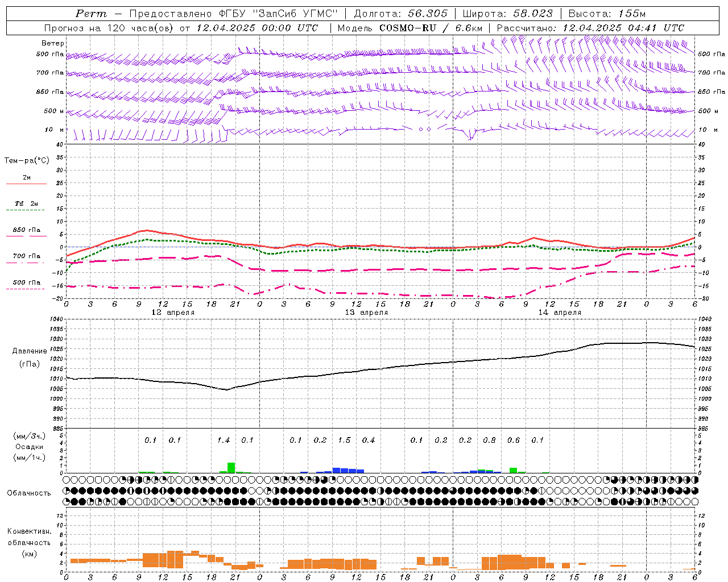Click the tall green precipitation bar below 1.4
Viewport: 728px width, 582px height.
coord(231,468)
